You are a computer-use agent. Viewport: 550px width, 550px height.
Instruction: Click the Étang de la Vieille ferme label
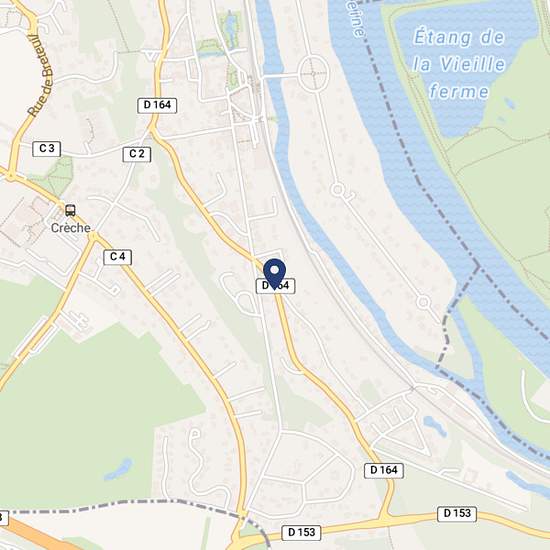(459, 64)
